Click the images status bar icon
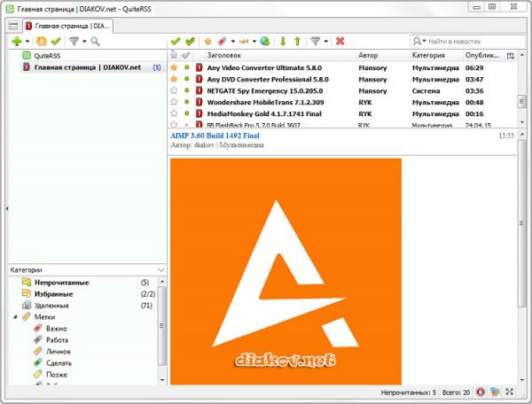 click(495, 392)
